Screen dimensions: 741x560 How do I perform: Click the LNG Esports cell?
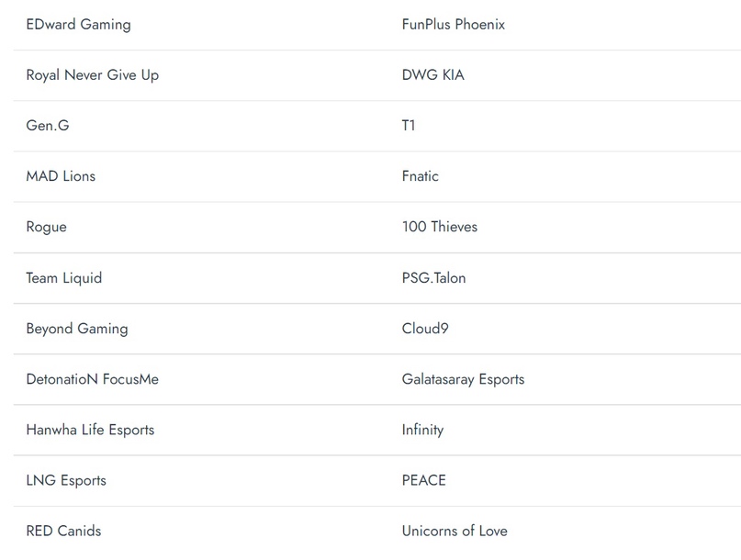[x=66, y=480]
